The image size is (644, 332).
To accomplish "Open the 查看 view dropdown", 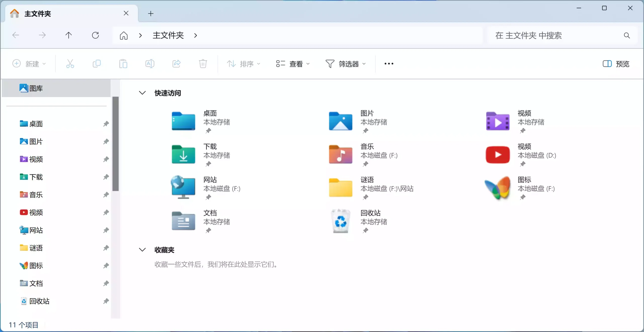I will 293,64.
